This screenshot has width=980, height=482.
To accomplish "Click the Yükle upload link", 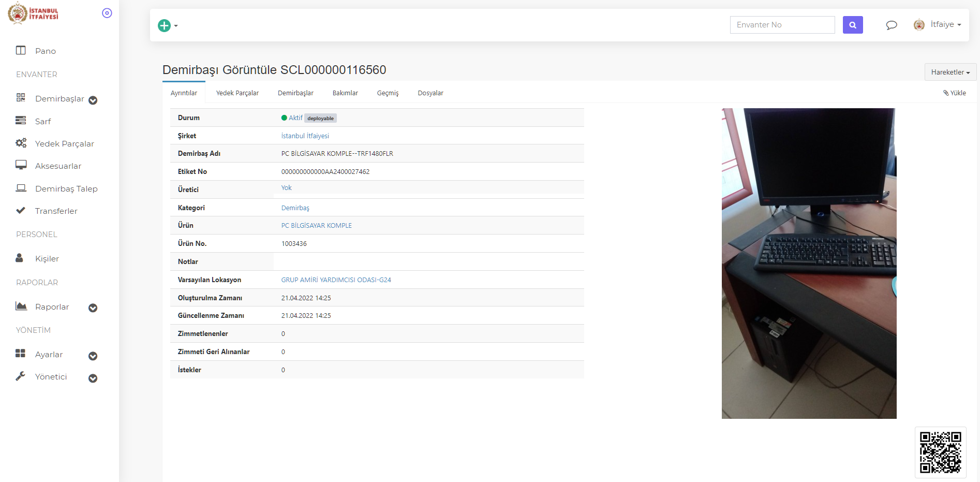I will [x=955, y=93].
